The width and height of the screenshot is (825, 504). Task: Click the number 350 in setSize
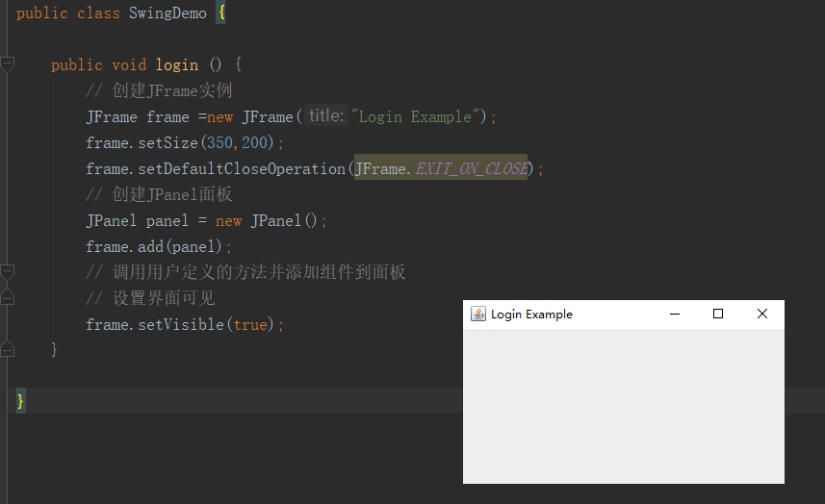pyautogui.click(x=219, y=142)
